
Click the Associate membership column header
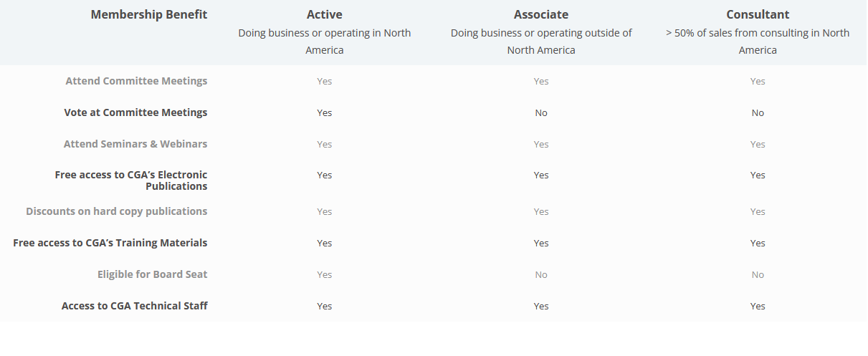[541, 14]
